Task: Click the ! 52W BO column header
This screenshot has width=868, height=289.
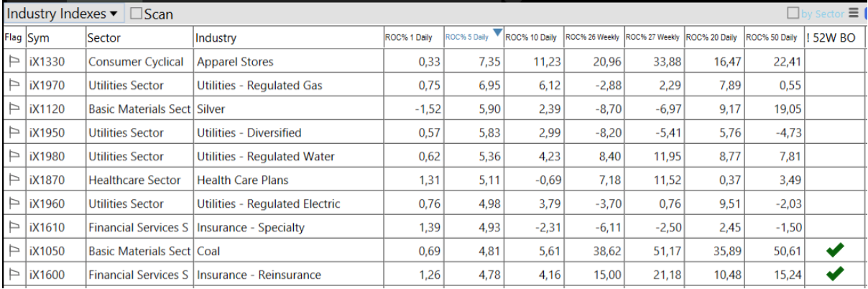Action: [x=832, y=38]
